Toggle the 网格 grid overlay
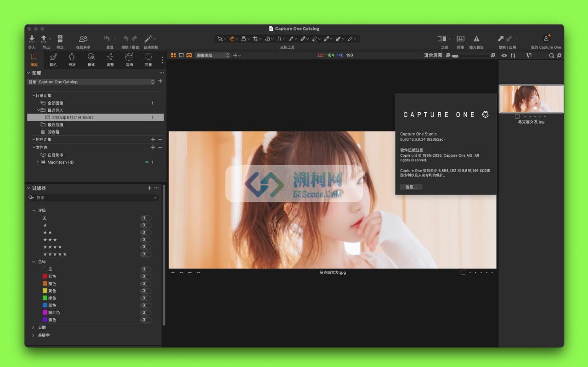The height and width of the screenshot is (367, 588). [x=460, y=39]
